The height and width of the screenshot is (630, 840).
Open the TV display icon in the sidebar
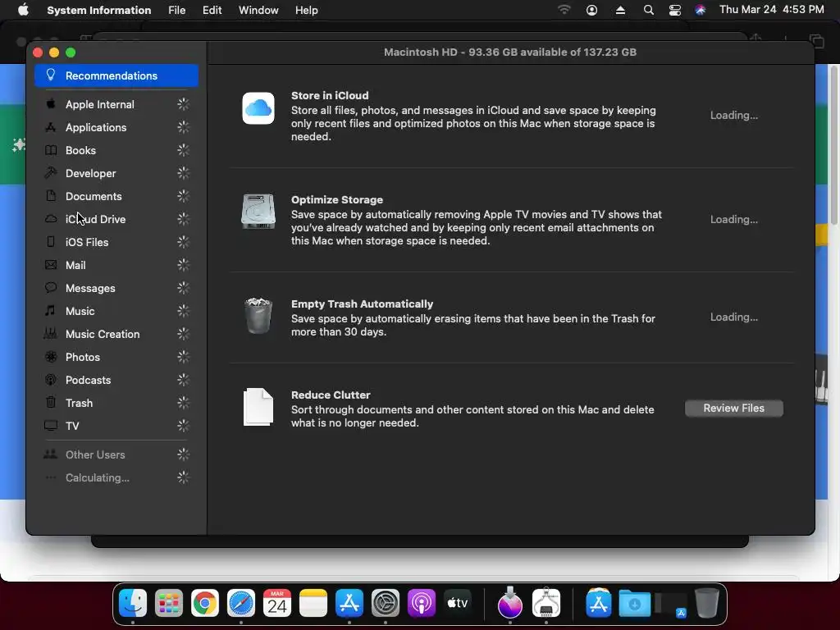pyautogui.click(x=51, y=426)
